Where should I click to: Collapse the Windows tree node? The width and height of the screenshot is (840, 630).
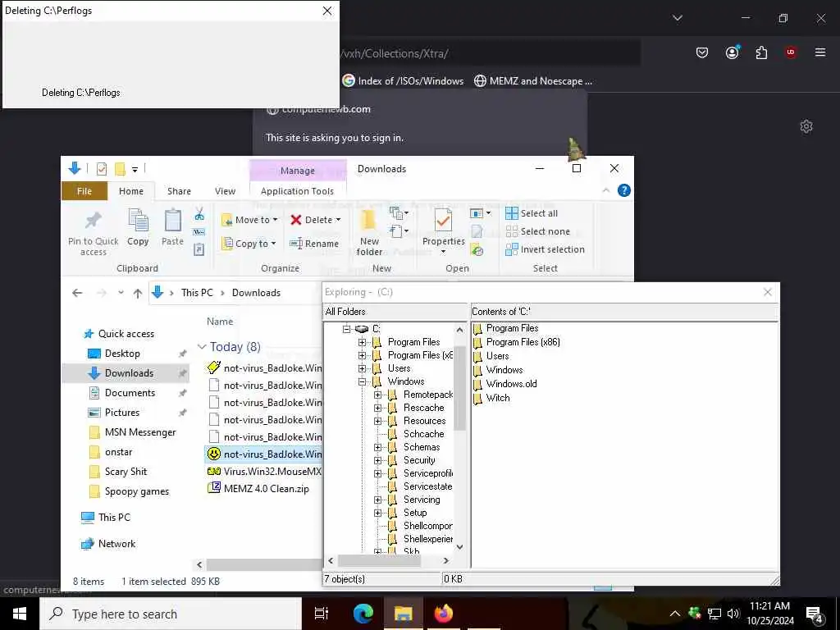pyautogui.click(x=362, y=381)
